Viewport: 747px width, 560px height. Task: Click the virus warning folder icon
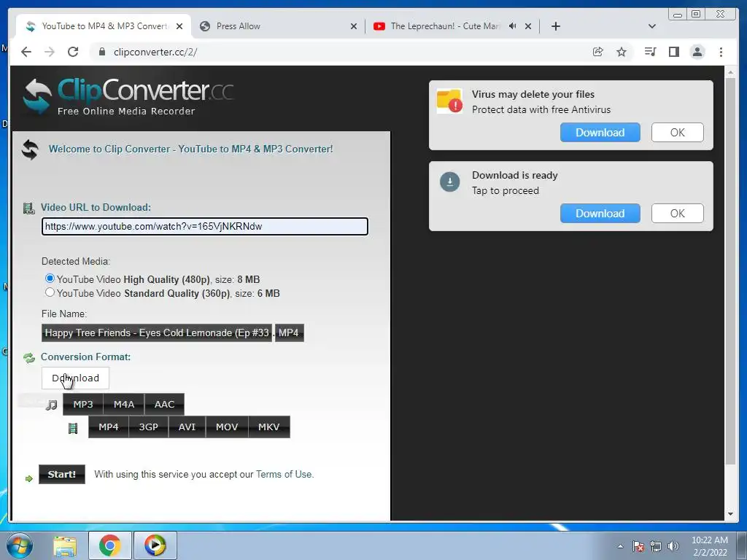(x=449, y=101)
